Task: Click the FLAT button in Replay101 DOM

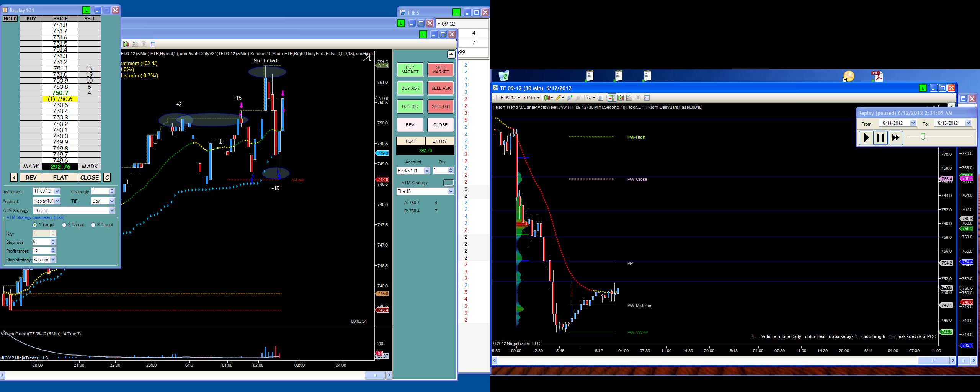Action: point(60,178)
